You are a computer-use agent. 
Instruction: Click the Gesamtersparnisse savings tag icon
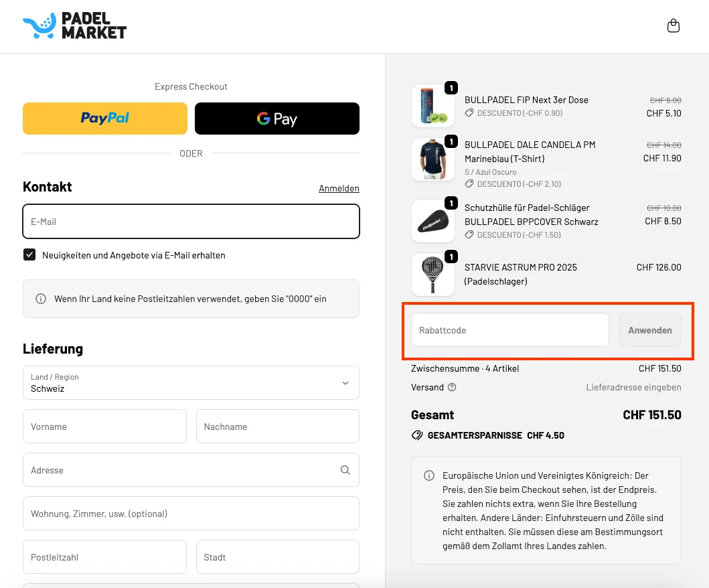[x=417, y=435]
